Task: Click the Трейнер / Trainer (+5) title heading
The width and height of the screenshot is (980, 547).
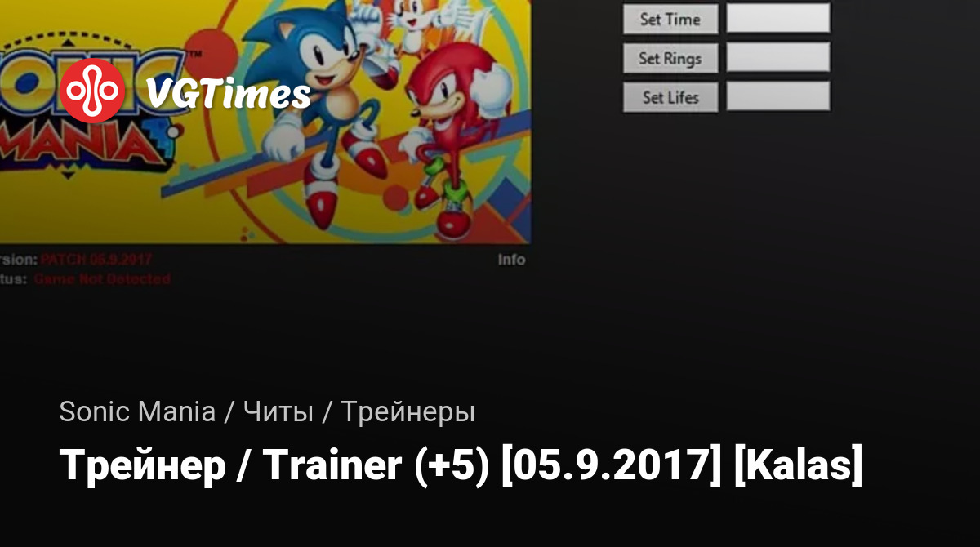Action: [x=461, y=466]
